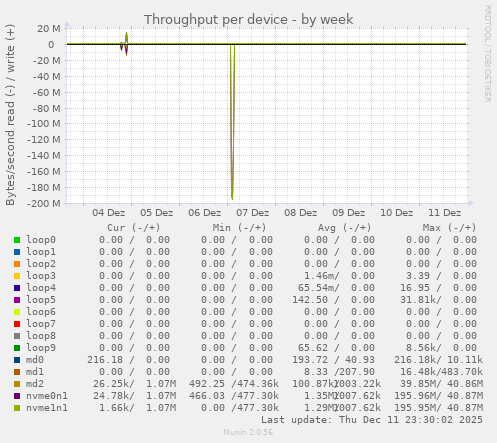The height and width of the screenshot is (443, 497).
Task: Click the 'loop0' device name
Action: [x=41, y=240]
